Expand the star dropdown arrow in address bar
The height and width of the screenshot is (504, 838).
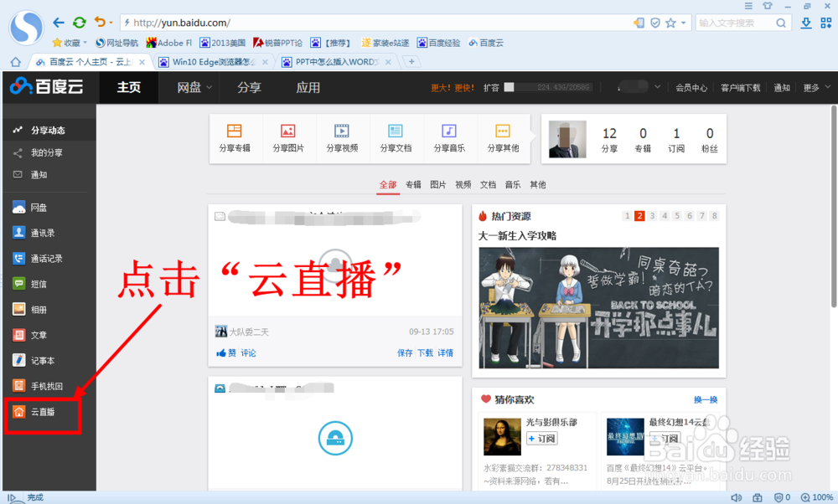(x=683, y=23)
